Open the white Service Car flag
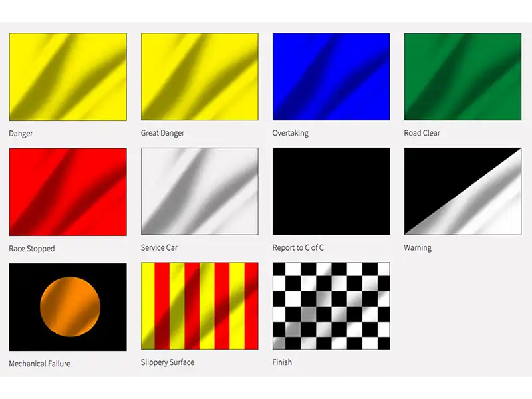This screenshot has width=532, height=399. [199, 192]
